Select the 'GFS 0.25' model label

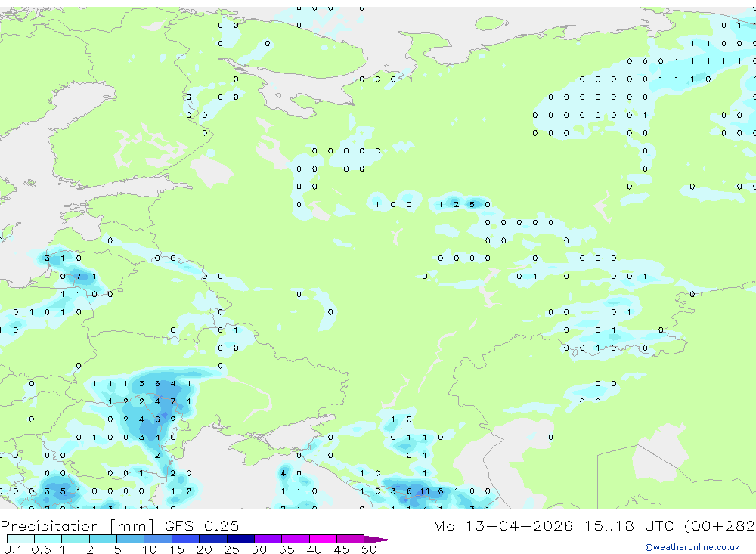tap(202, 525)
